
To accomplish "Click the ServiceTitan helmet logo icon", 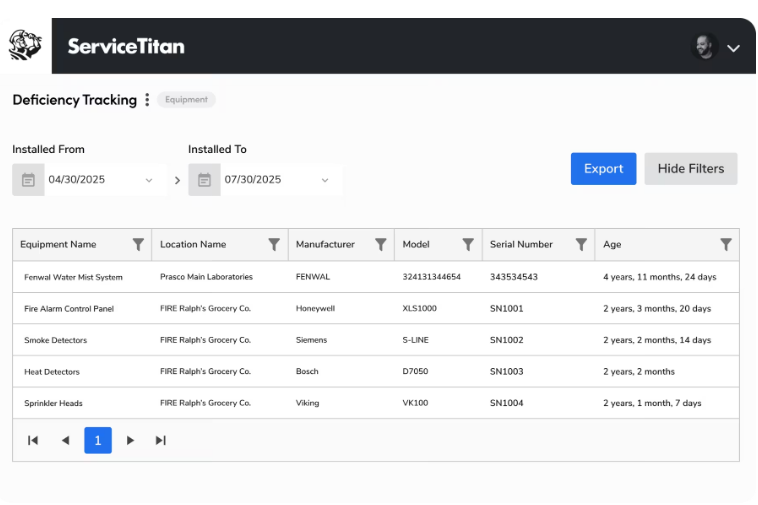I will [x=25, y=45].
